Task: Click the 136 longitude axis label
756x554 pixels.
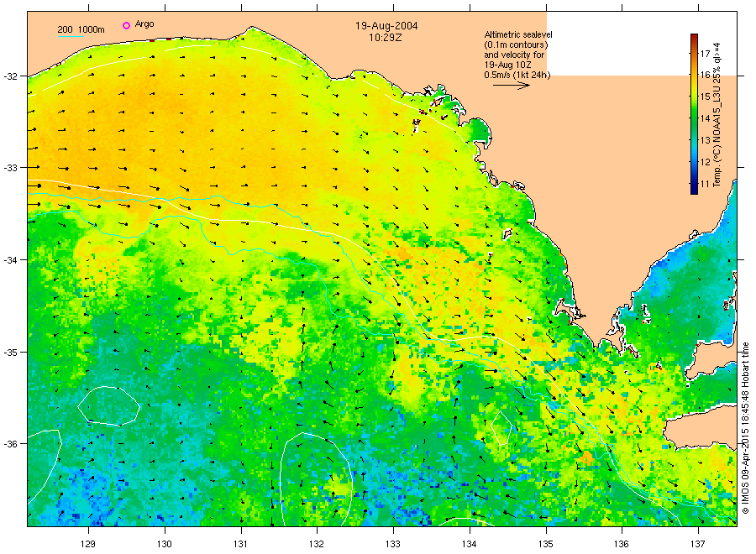Action: coord(622,544)
